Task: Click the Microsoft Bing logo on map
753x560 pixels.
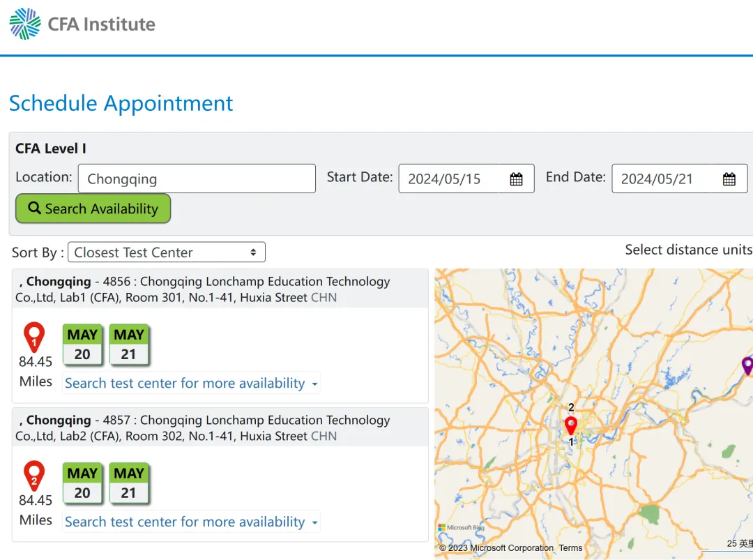Action: 461,528
